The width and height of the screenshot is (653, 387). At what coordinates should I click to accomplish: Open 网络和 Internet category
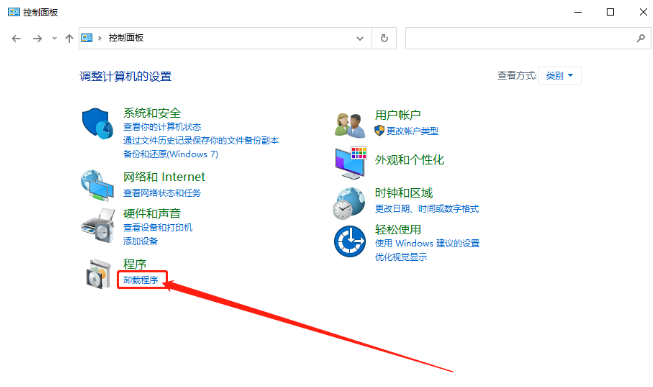click(164, 177)
